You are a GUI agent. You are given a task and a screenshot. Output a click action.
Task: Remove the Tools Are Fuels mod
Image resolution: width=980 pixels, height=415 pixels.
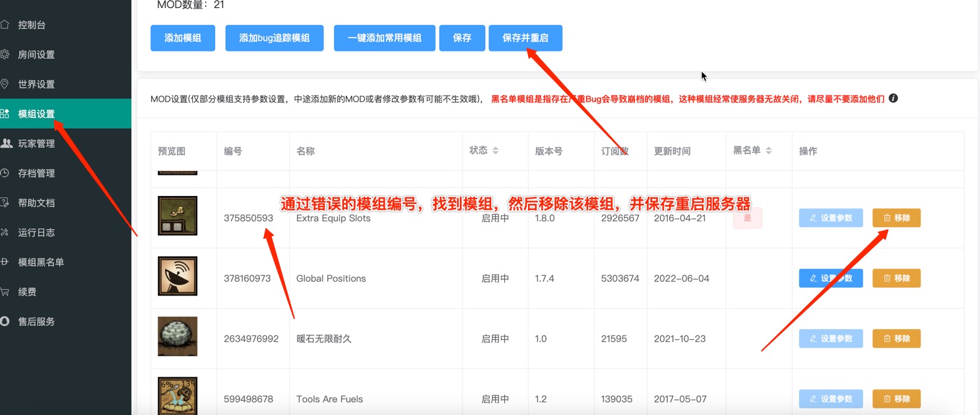click(x=896, y=399)
